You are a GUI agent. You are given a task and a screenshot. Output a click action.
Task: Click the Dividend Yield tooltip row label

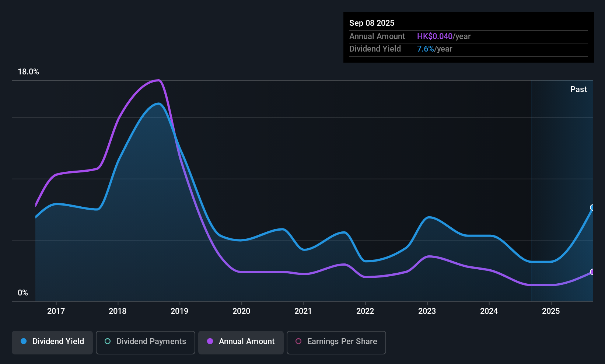pyautogui.click(x=375, y=49)
